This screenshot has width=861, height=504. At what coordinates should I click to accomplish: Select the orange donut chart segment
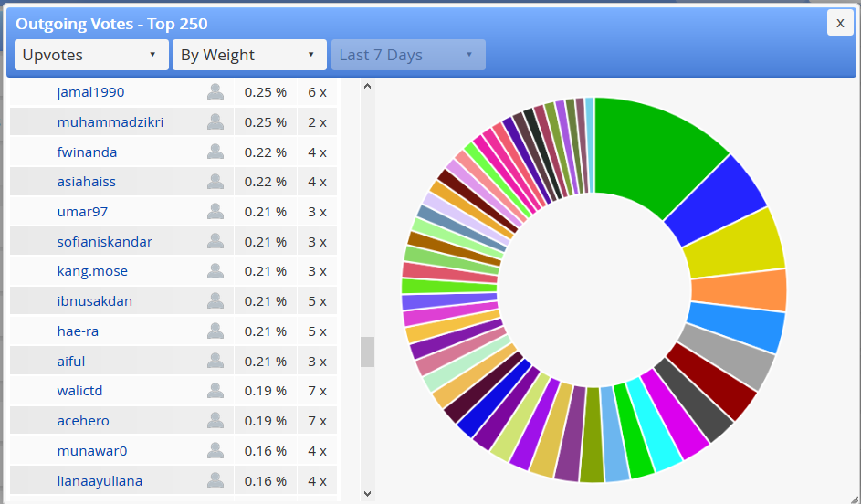739,292
